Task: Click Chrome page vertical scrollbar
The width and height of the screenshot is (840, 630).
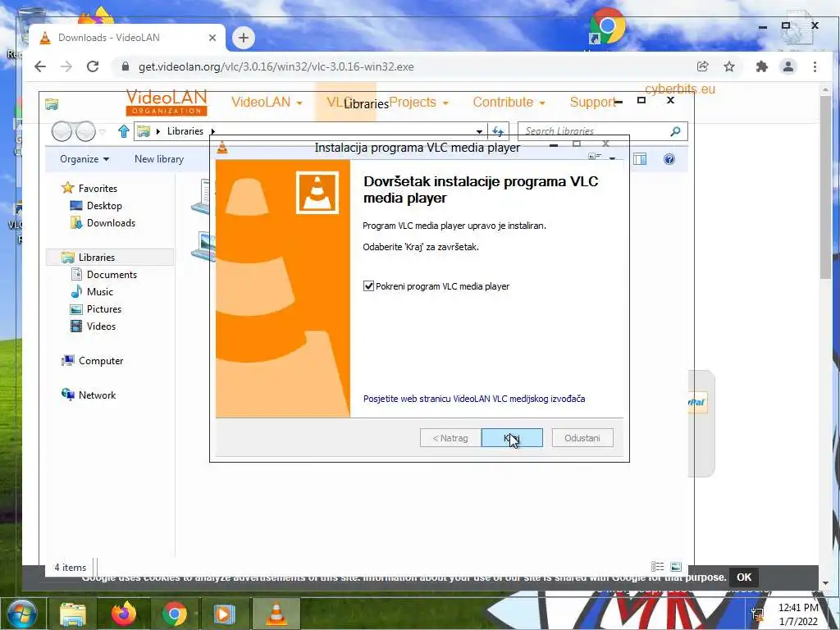Action: pyautogui.click(x=825, y=187)
